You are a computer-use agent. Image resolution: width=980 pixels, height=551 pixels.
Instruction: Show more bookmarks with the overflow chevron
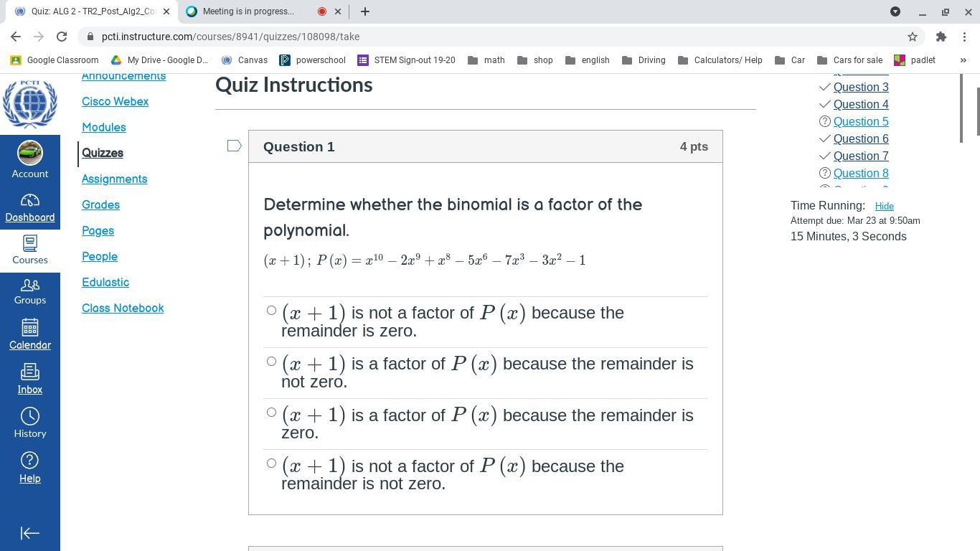(963, 60)
